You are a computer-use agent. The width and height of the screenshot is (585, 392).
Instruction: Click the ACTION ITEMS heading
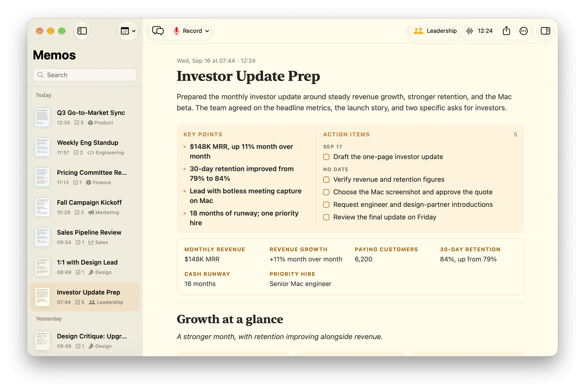(346, 134)
